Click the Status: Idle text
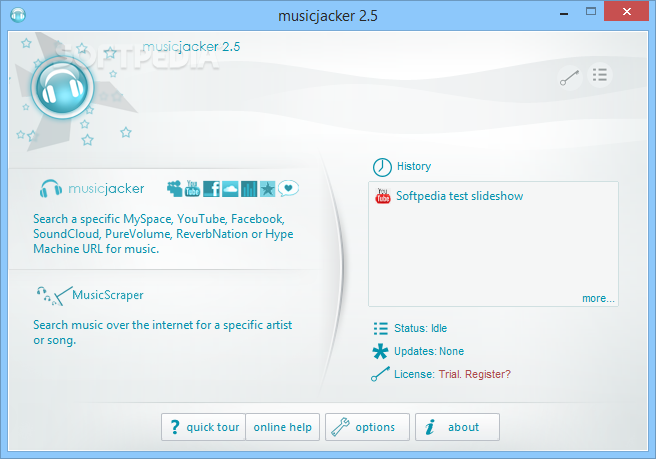Viewport: 656px width, 459px height. [420, 328]
